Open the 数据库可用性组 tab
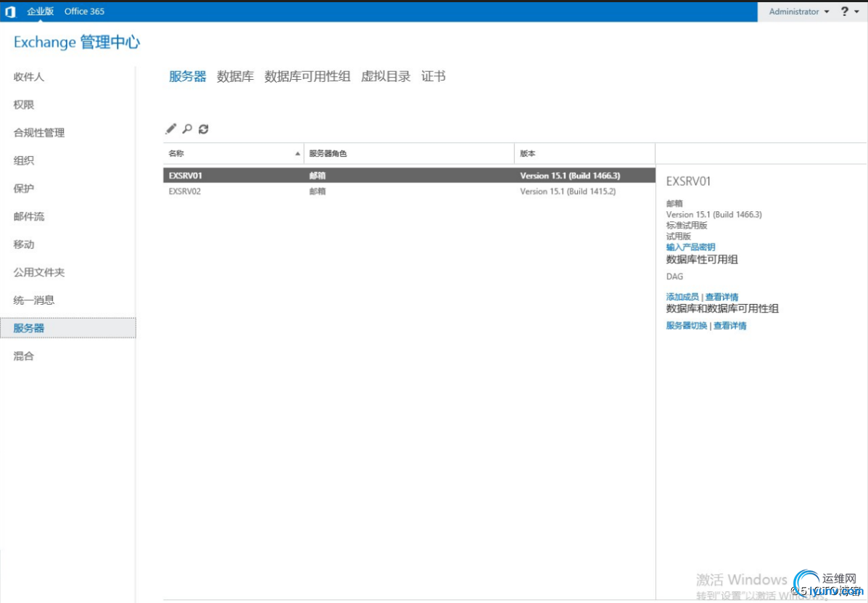The height and width of the screenshot is (603, 868). click(307, 76)
